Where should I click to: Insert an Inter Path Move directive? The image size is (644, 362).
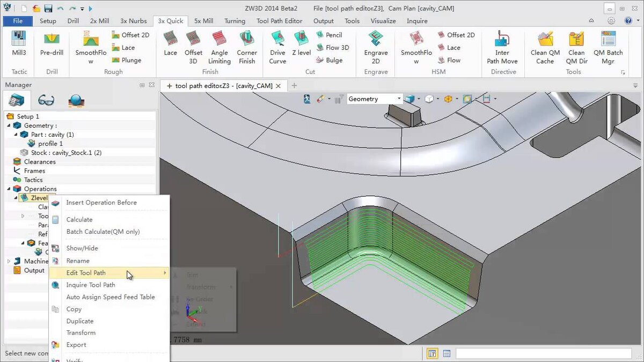(x=502, y=47)
